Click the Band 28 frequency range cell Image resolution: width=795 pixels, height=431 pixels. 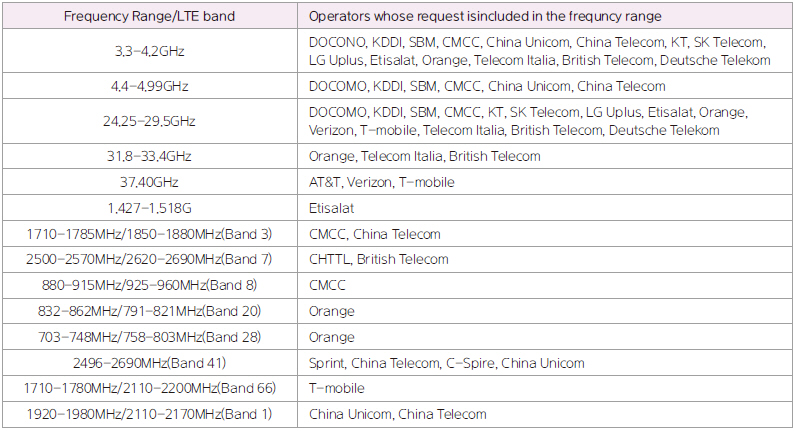[x=150, y=337]
